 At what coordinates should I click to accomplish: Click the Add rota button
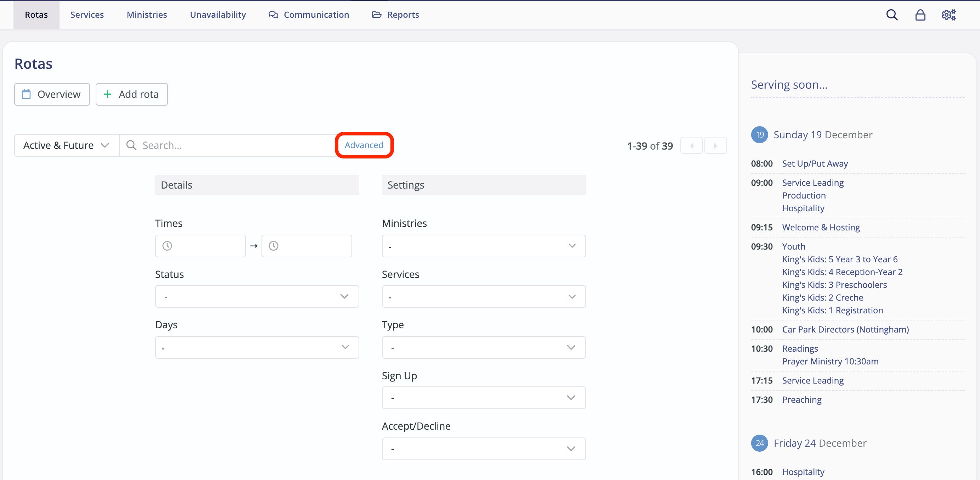[x=131, y=94]
